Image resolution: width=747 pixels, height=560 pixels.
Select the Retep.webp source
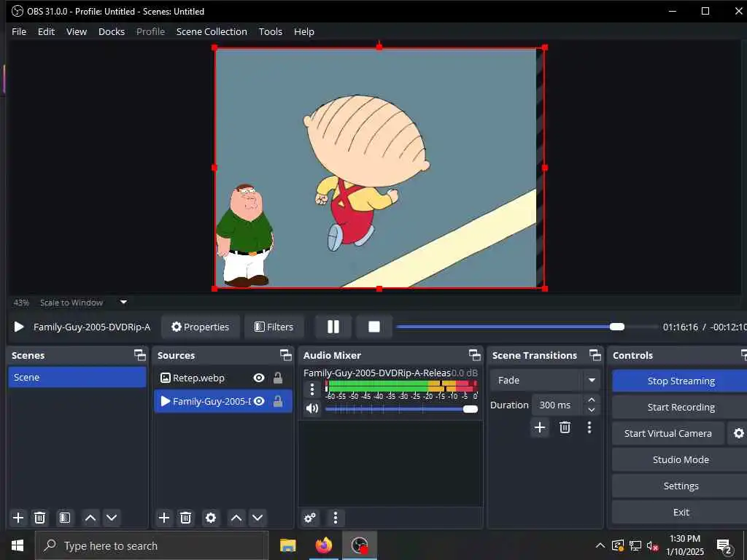(x=223, y=378)
